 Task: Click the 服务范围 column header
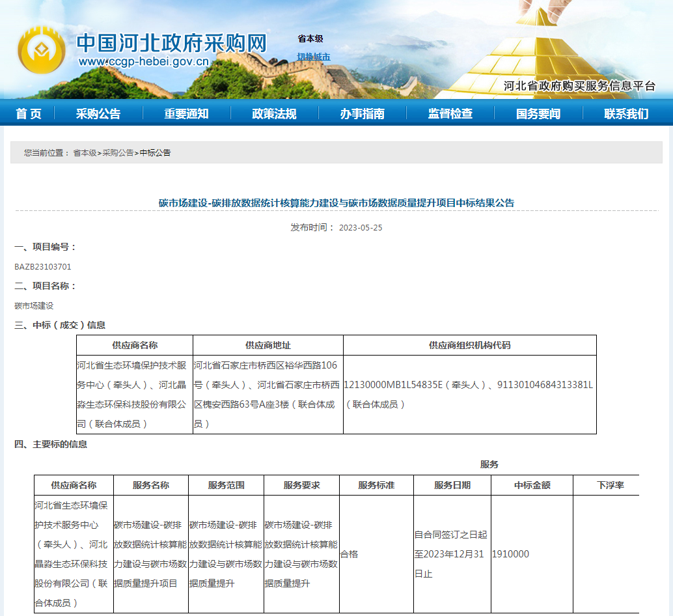pos(227,485)
